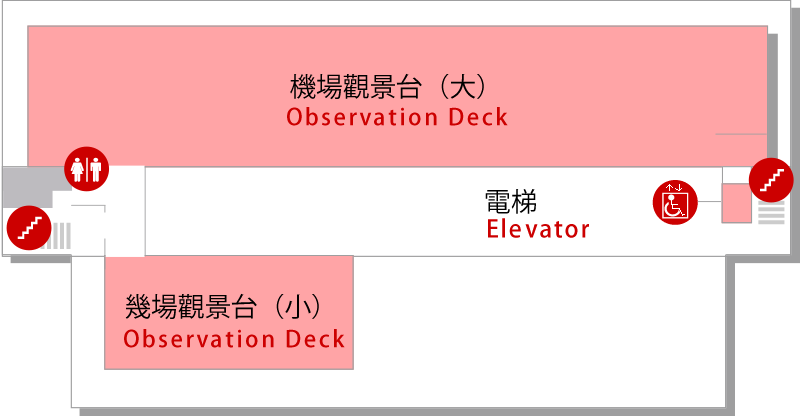The image size is (800, 416).
Task: Select the stairs icon on the right edge
Action: (x=771, y=180)
